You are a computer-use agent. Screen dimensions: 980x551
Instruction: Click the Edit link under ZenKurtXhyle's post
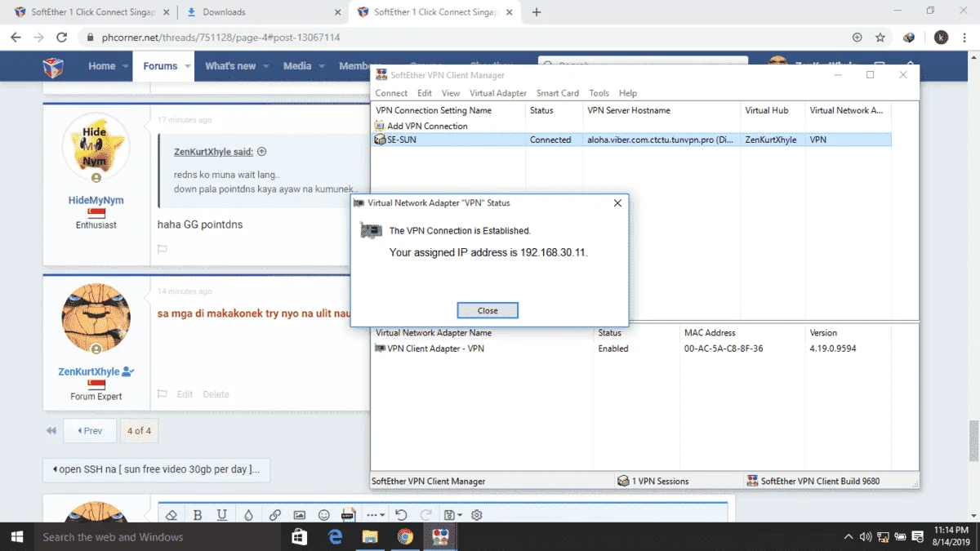coord(185,394)
